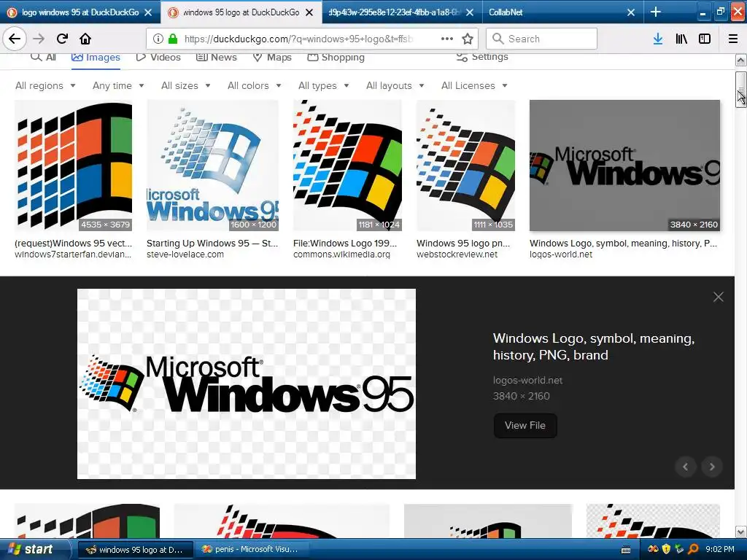
Task: Open the logos-world.net source link in detail panel
Action: (x=528, y=381)
